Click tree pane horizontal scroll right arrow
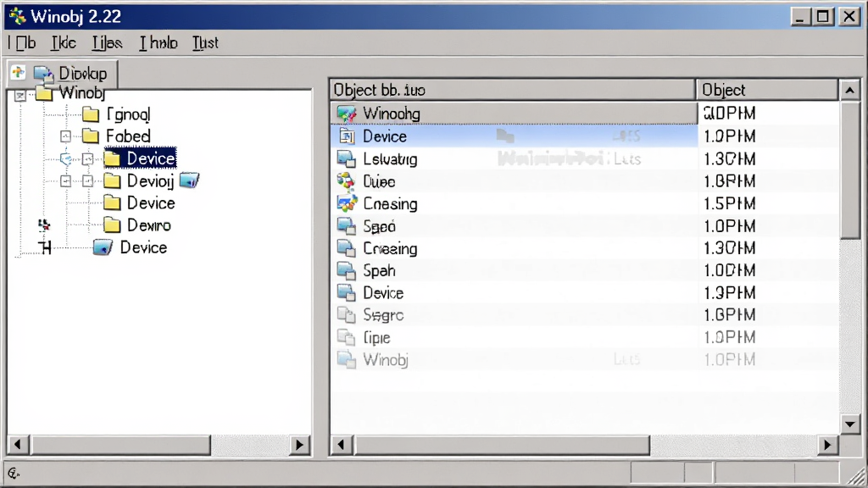This screenshot has width=868, height=488. [x=299, y=444]
